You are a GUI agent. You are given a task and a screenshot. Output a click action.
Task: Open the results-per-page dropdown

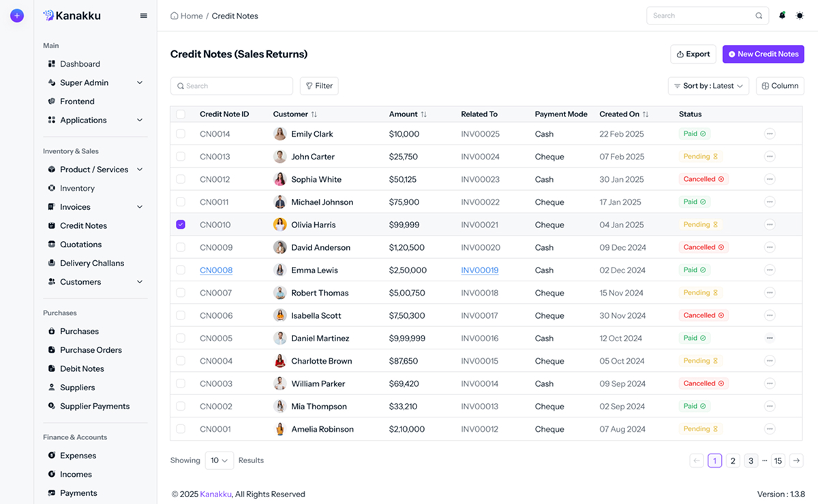click(x=219, y=460)
